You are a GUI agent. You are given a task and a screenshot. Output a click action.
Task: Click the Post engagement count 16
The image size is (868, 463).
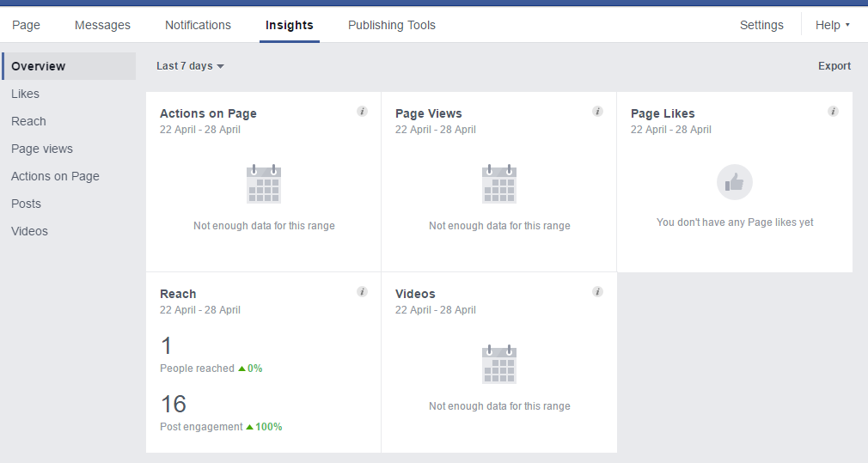[173, 404]
